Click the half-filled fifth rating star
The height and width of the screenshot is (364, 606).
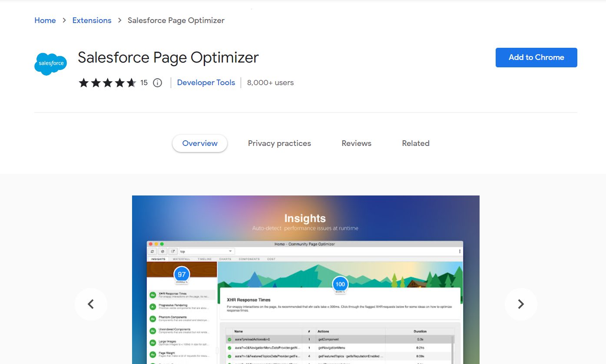click(x=132, y=83)
